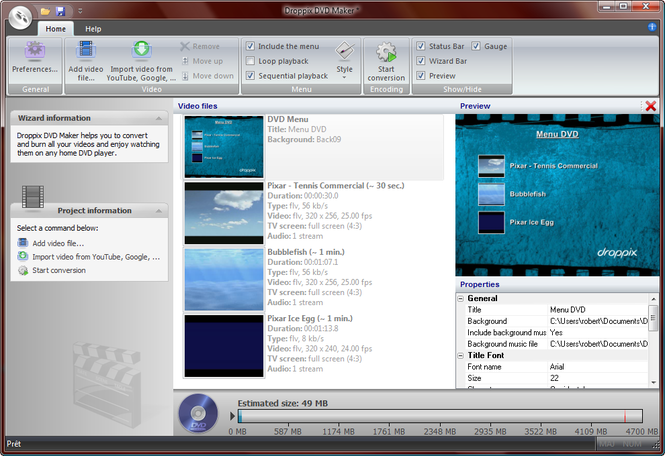
Task: Click the Style paintbrush icon
Action: 344,50
